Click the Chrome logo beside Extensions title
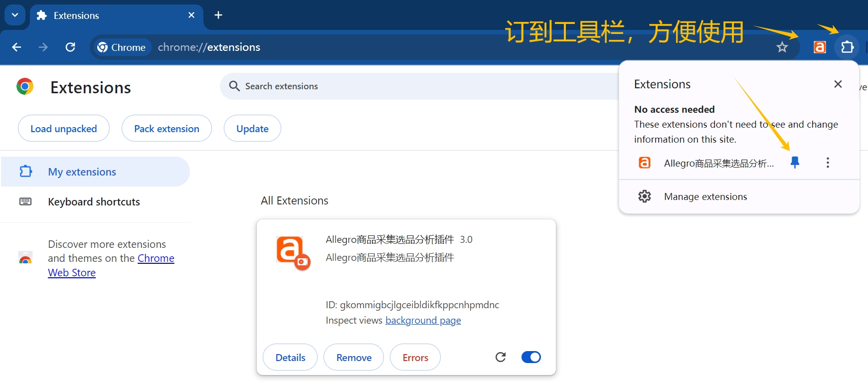Viewport: 868px width, 382px height. pyautogui.click(x=25, y=86)
